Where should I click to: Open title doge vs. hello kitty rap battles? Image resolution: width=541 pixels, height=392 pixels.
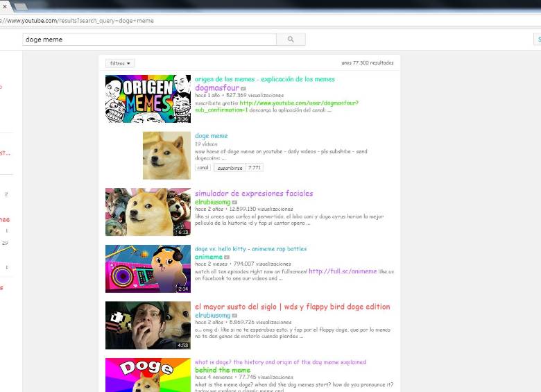(251, 249)
